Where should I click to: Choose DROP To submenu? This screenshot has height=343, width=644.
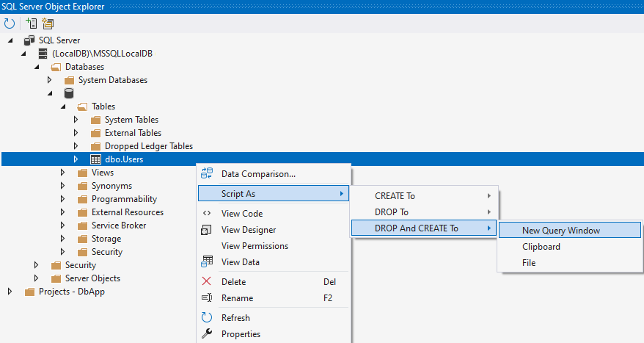[x=424, y=212]
